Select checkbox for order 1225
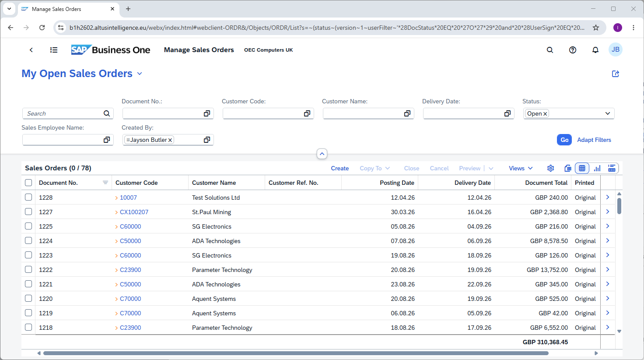The image size is (644, 360). (28, 226)
